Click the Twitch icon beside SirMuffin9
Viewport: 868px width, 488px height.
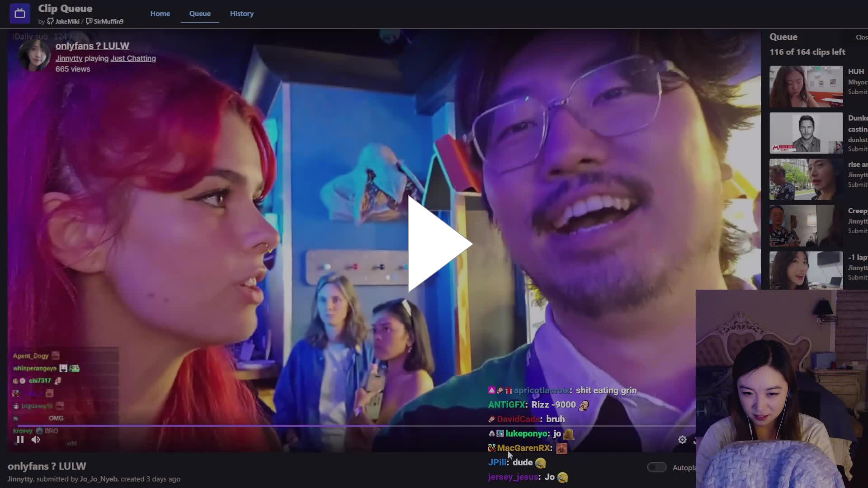tap(89, 21)
